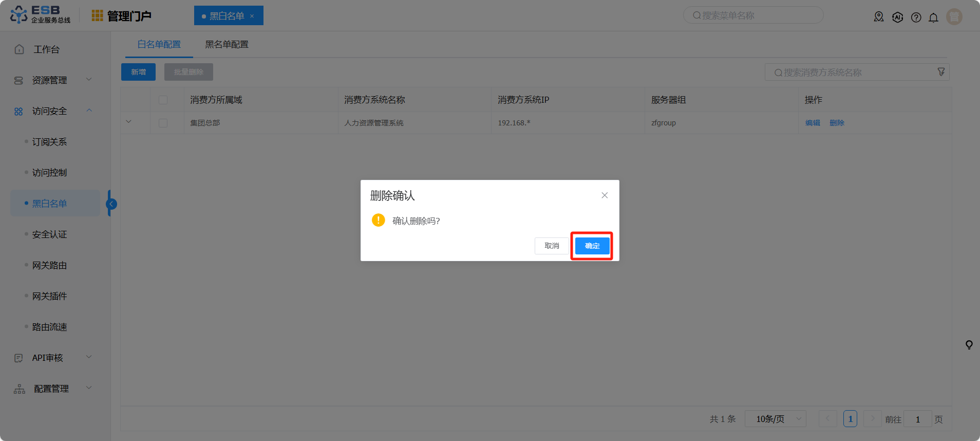Click the lightbulb tips icon at right edge

click(969, 345)
